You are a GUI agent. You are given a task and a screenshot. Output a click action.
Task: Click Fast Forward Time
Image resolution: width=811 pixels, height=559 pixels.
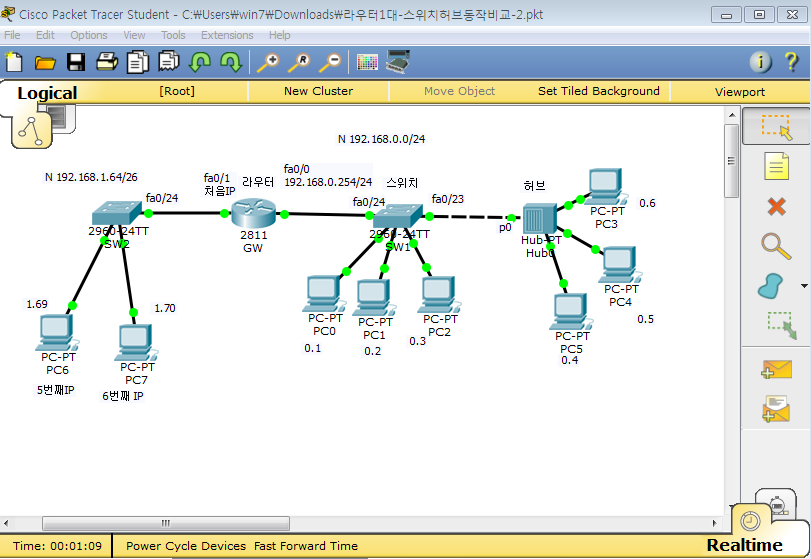306,546
